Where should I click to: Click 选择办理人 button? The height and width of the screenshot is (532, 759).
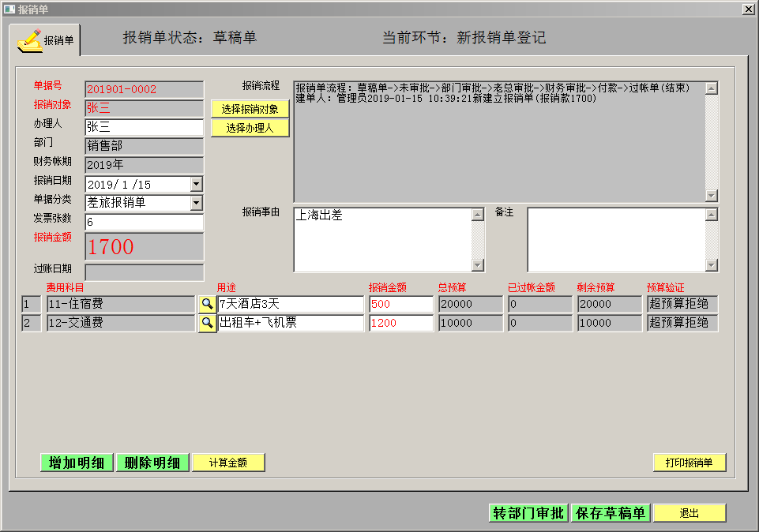click(x=250, y=128)
